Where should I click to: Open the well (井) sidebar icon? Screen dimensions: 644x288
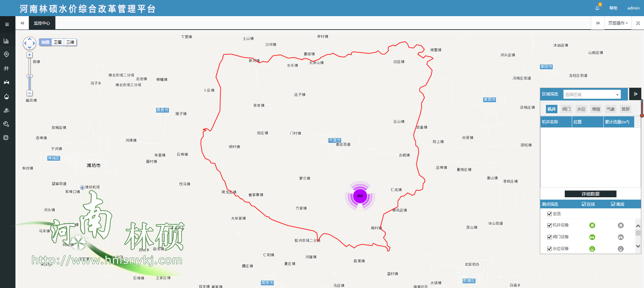tap(6, 69)
